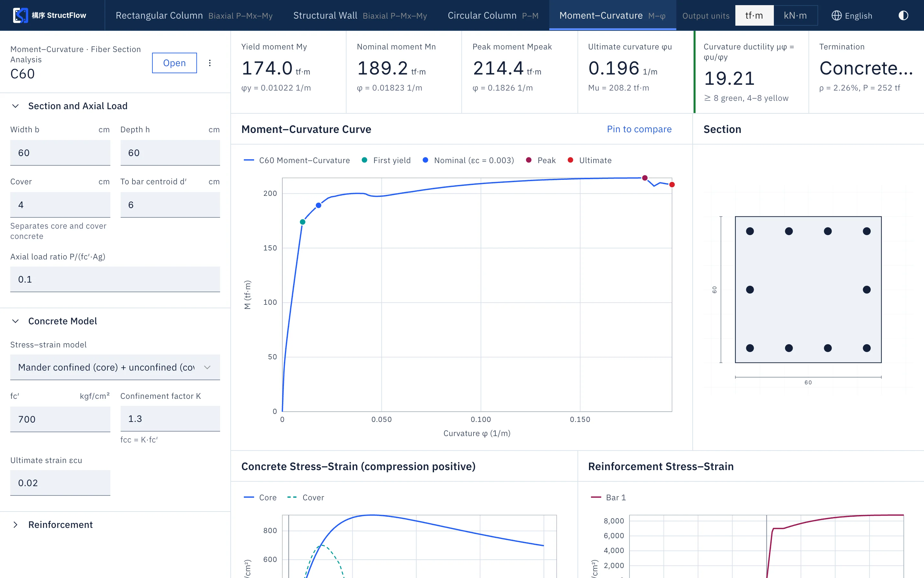The image size is (924, 578).
Task: Click the nominal point on curve
Action: pyautogui.click(x=319, y=206)
